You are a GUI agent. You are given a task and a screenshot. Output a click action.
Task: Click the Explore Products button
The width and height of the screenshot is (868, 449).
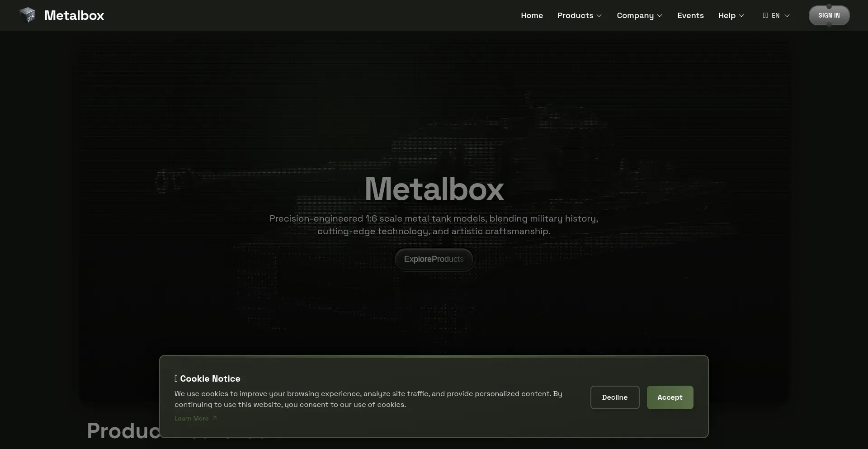(434, 259)
